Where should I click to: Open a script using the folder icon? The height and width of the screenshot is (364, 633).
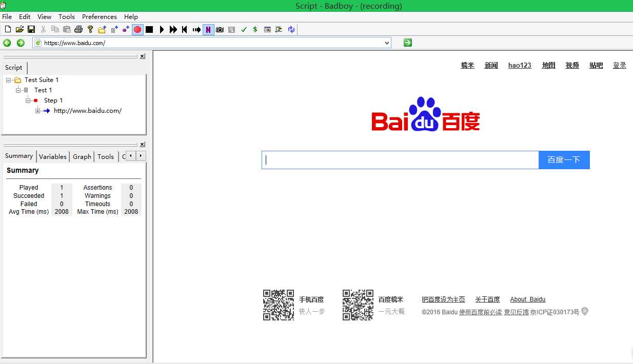(x=19, y=30)
